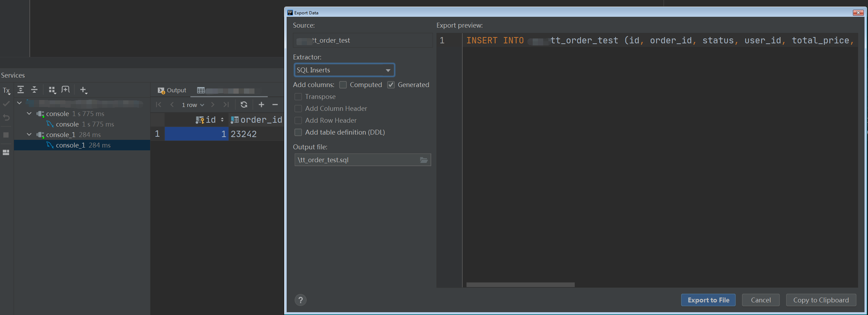Switch to the Output tab

[x=172, y=90]
